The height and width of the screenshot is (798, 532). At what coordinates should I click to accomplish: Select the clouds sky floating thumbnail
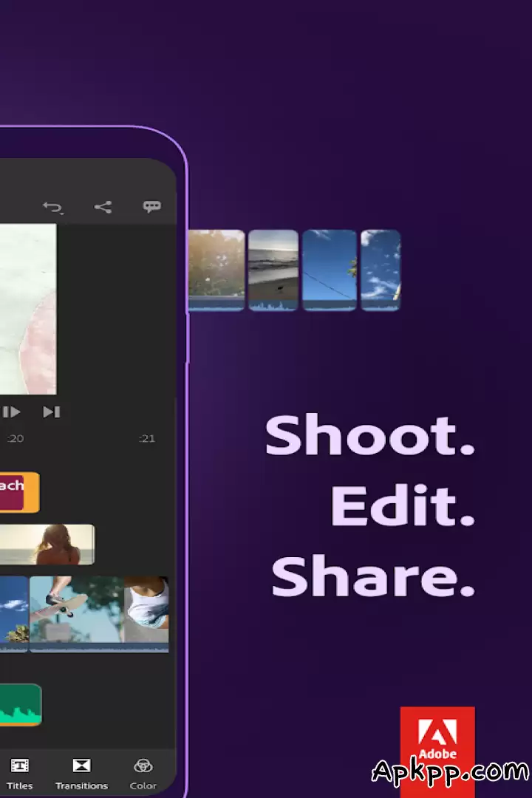[x=381, y=270]
